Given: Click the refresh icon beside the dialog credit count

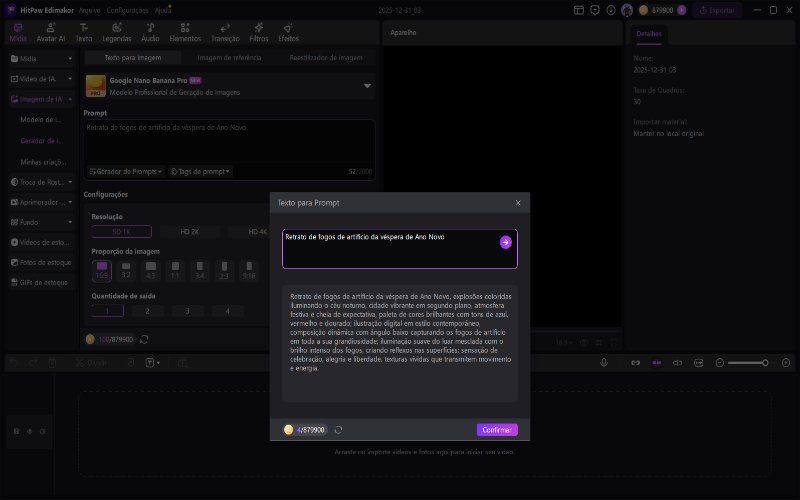Looking at the screenshot, I should pyautogui.click(x=338, y=430).
